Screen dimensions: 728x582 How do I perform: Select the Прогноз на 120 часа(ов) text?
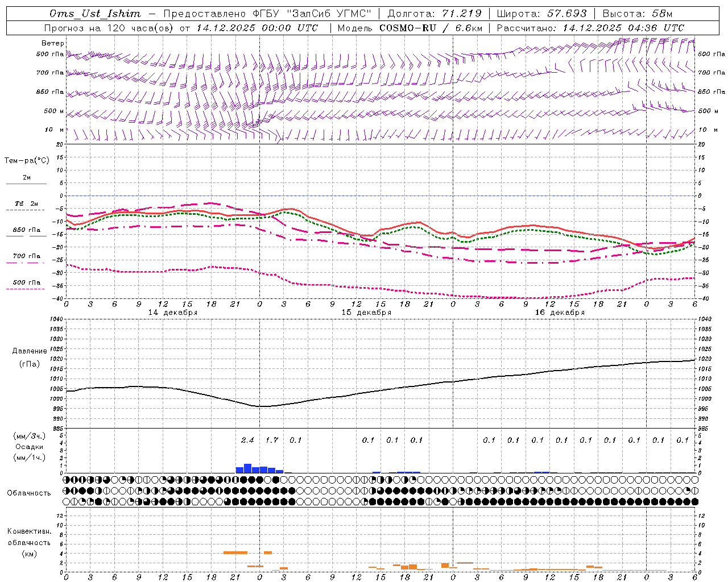[109, 28]
